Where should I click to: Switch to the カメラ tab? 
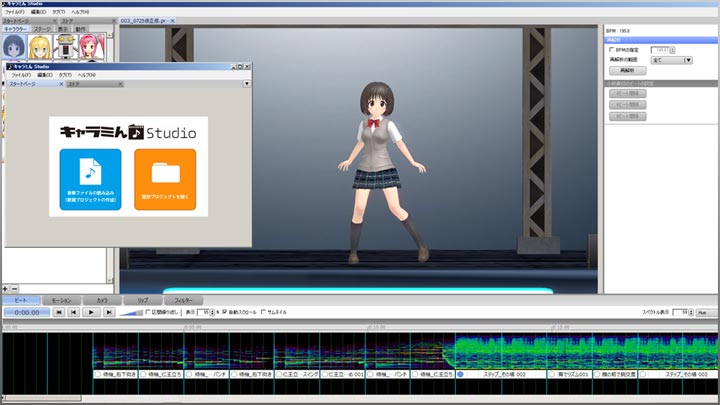click(x=103, y=299)
